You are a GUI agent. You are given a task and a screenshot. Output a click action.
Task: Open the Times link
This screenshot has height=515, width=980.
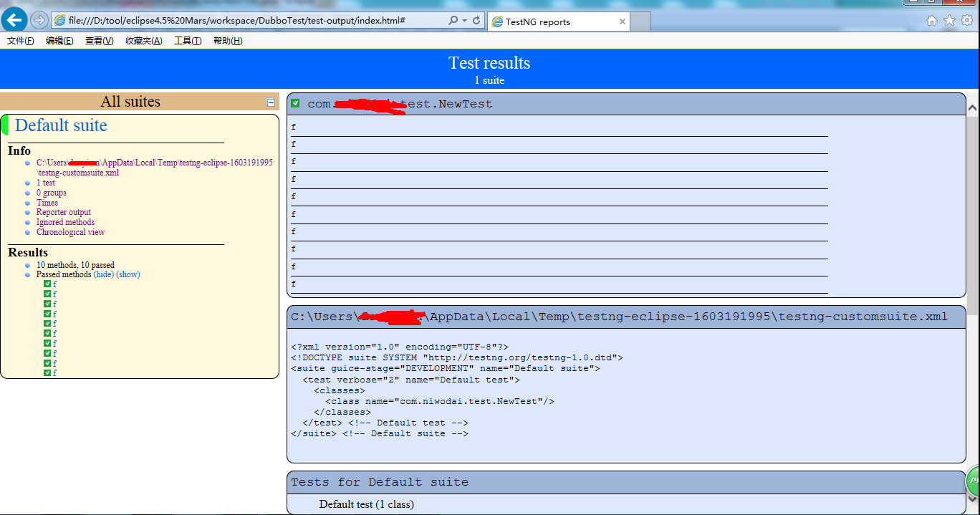[47, 203]
